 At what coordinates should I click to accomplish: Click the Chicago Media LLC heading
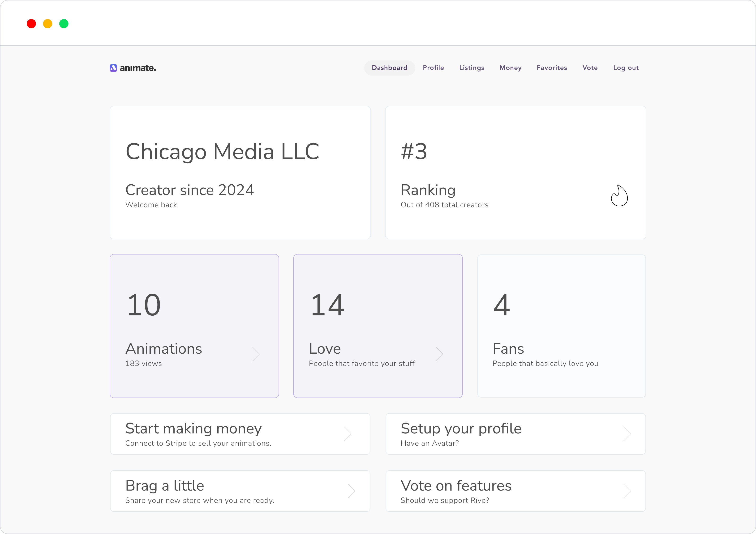coord(222,152)
